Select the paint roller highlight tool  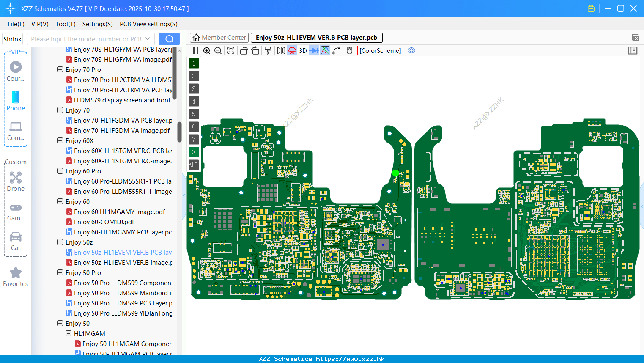268,50
